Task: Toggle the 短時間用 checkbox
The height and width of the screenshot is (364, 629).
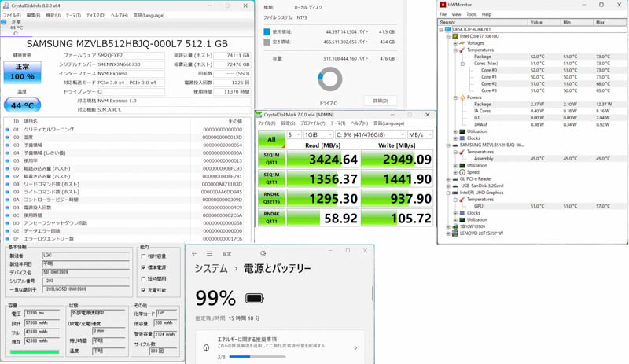Action: click(x=143, y=278)
